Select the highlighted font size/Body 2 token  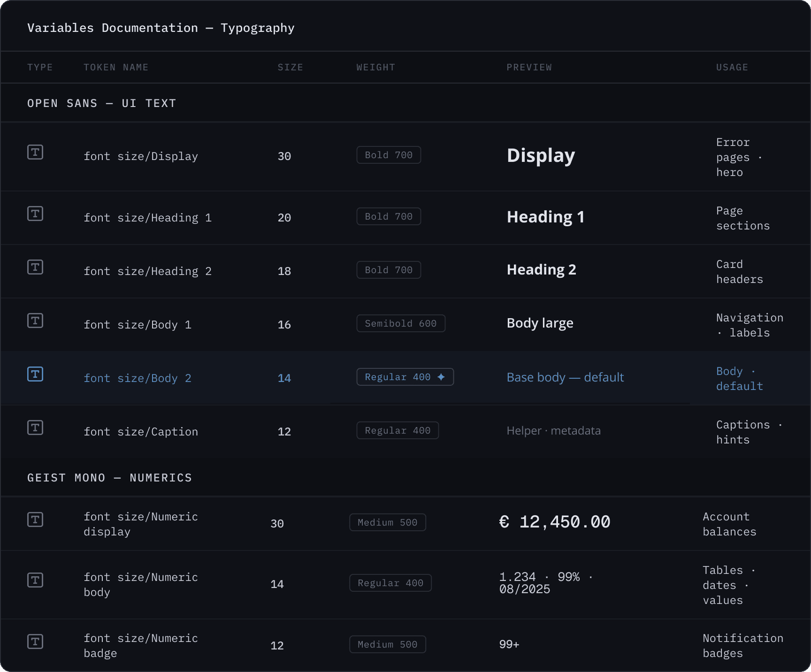138,378
